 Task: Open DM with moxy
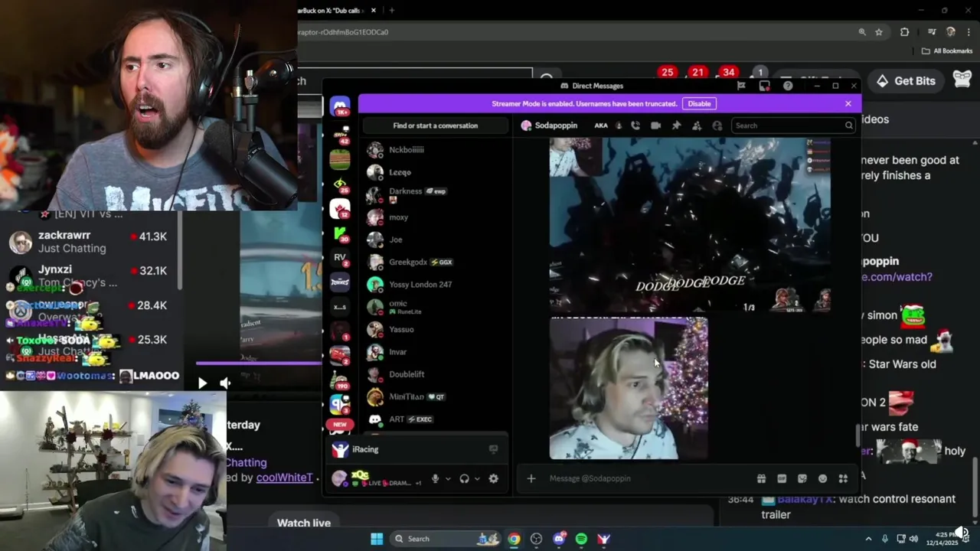tap(434, 217)
